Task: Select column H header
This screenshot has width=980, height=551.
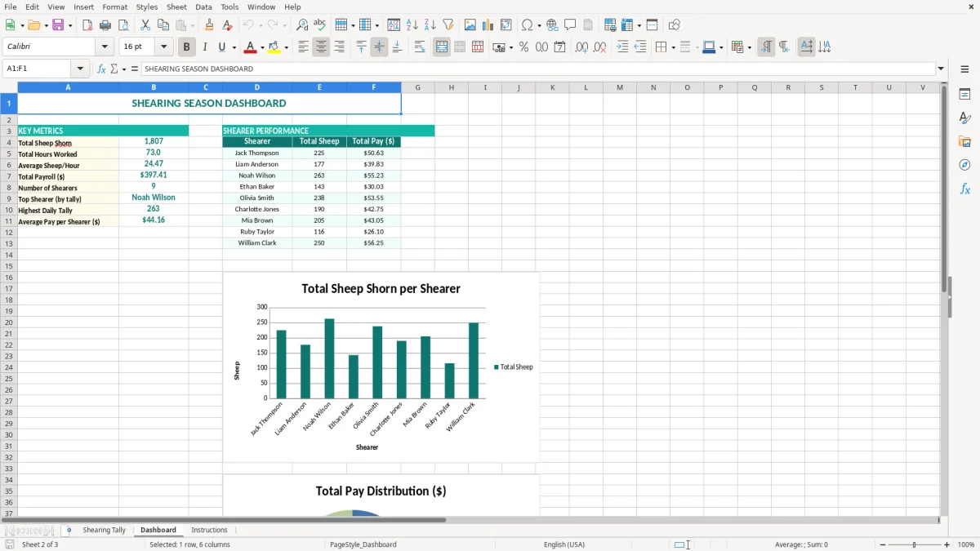Action: click(x=451, y=87)
